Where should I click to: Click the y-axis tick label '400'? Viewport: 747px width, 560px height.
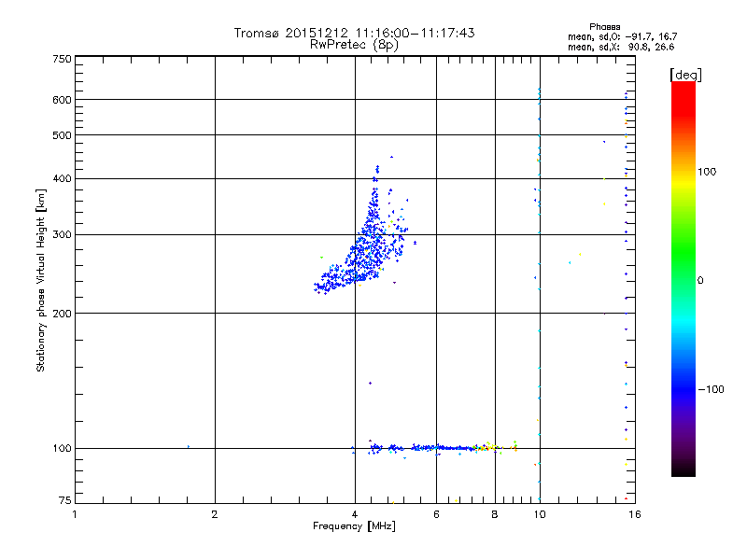[x=62, y=178]
